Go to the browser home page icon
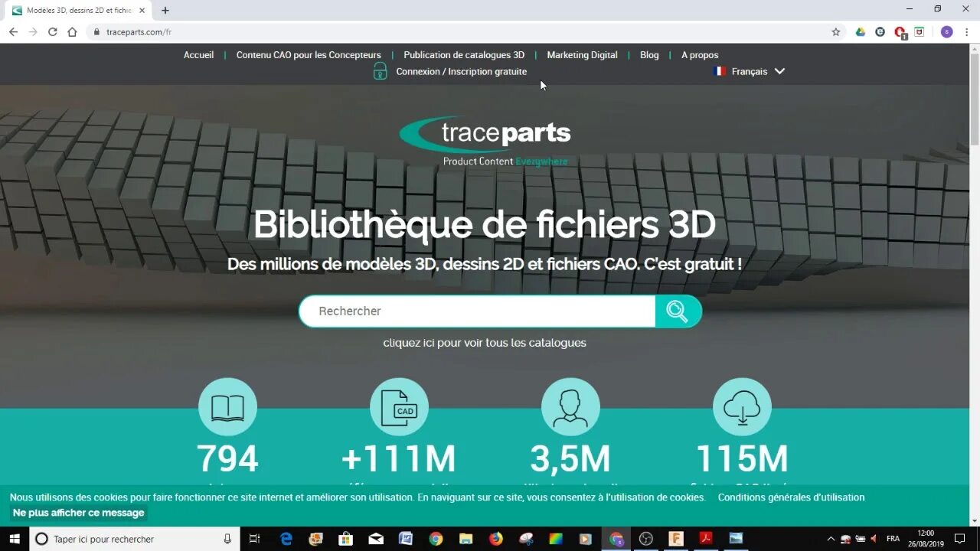Viewport: 980px width, 551px height. point(72,32)
